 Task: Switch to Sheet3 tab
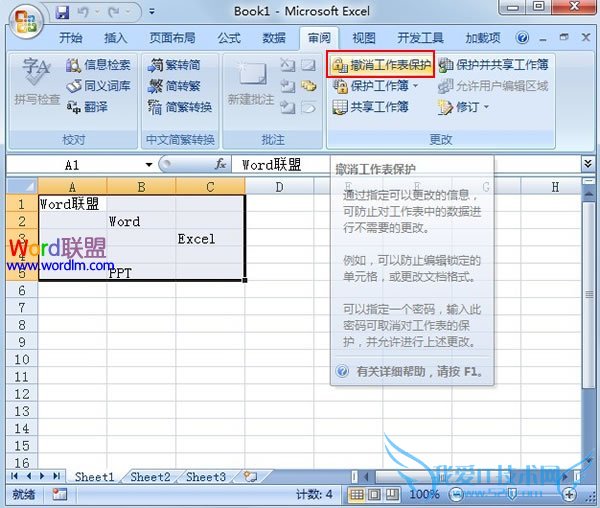(x=205, y=477)
